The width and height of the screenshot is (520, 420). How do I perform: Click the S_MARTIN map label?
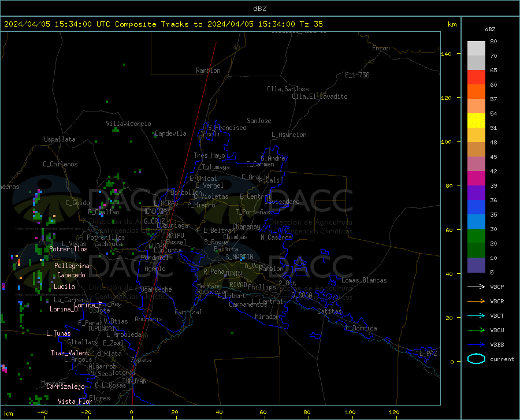(x=239, y=257)
